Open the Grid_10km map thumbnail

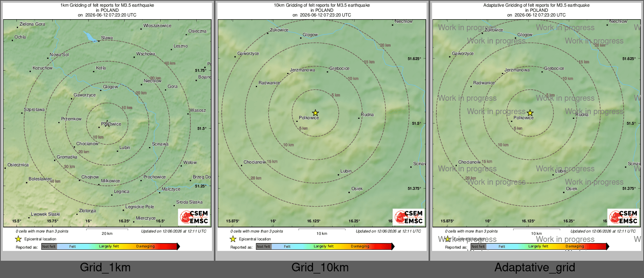322,126
